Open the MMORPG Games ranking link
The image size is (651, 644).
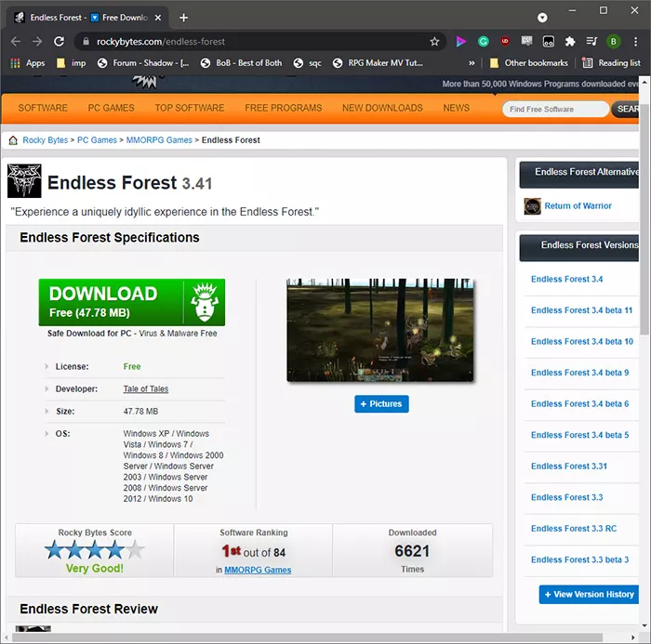[258, 570]
